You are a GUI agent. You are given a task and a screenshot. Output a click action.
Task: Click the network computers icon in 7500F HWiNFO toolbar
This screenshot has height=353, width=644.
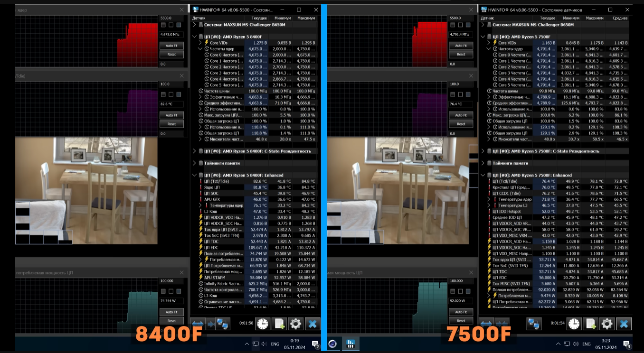(x=534, y=324)
